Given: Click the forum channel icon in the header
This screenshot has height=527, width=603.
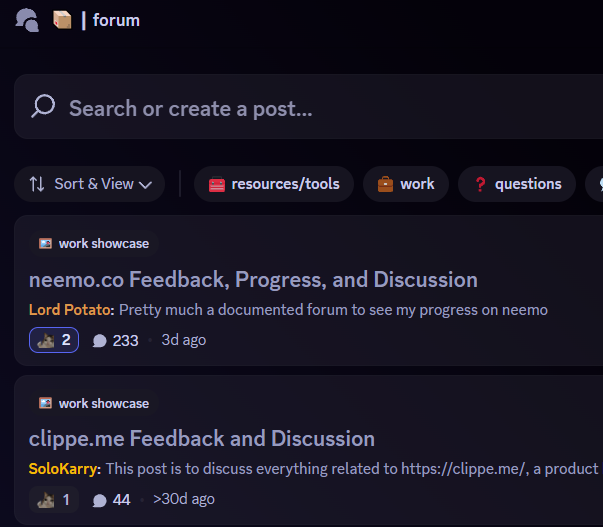Looking at the screenshot, I should pos(27,20).
